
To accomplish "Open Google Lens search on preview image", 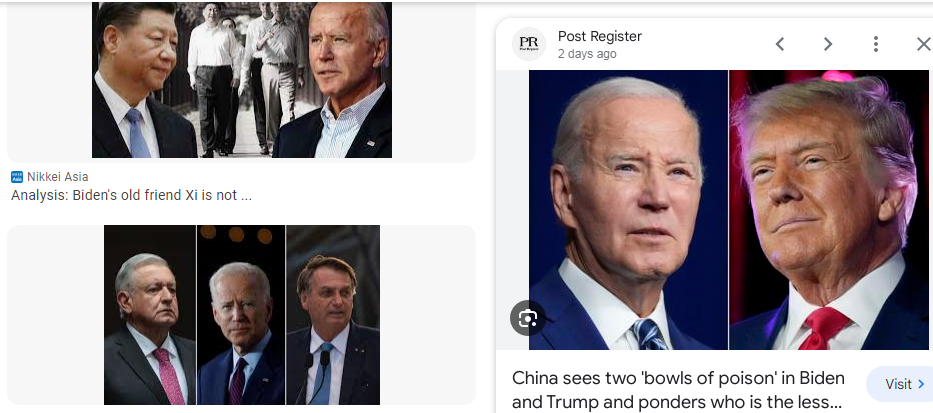I will pos(528,318).
